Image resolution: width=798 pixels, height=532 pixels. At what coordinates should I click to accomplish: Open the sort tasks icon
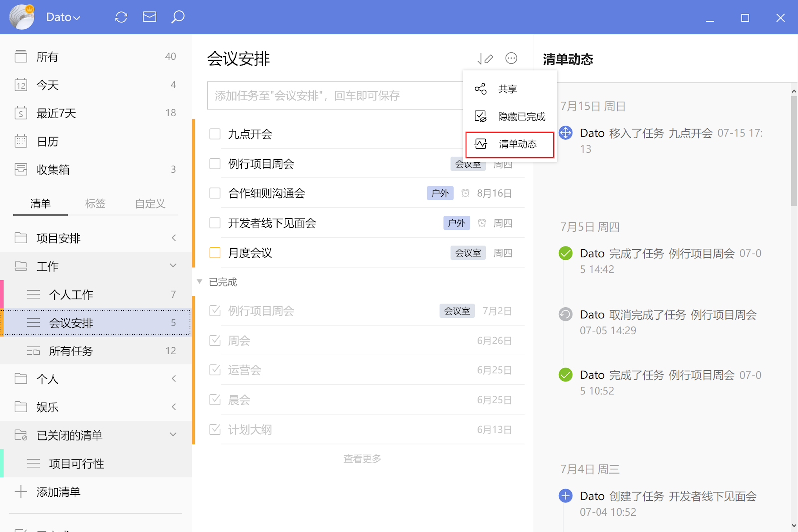coord(485,59)
